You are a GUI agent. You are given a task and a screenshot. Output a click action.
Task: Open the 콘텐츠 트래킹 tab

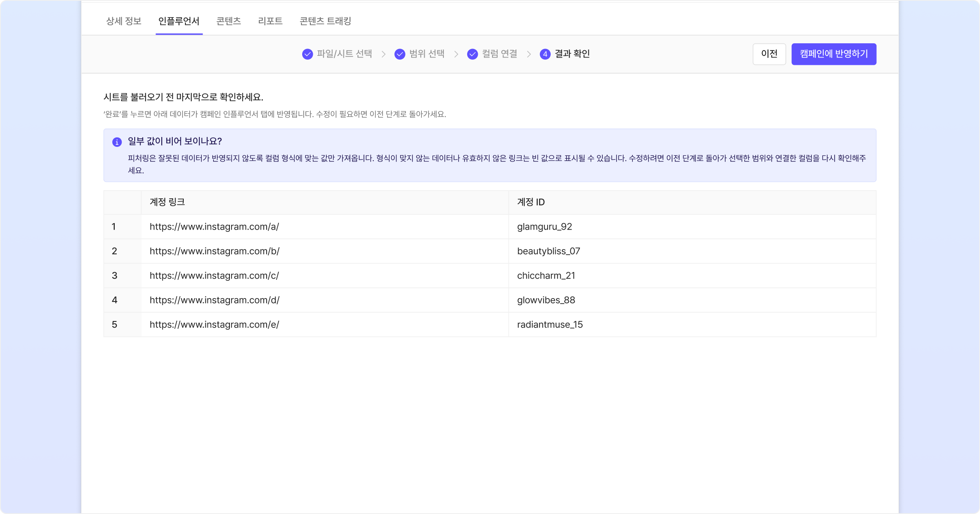pos(325,21)
